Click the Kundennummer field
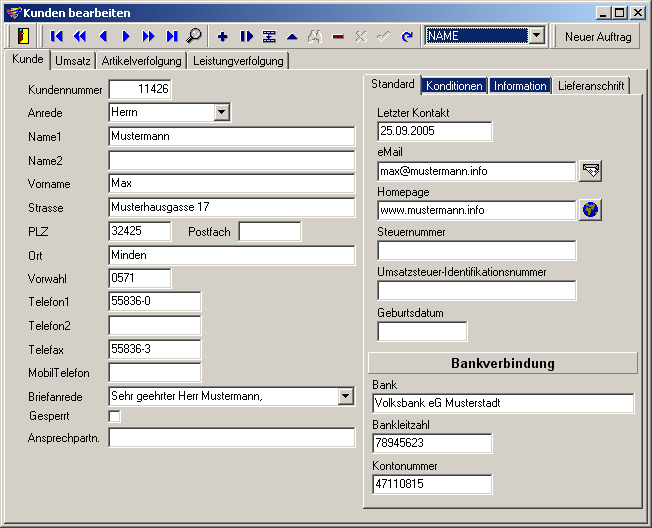Viewport: 652px width, 528px height. (140, 89)
